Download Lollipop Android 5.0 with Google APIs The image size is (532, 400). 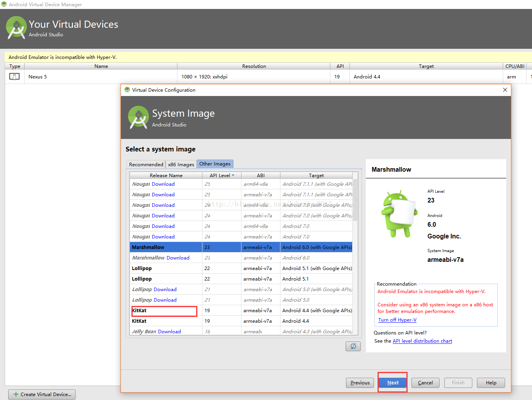[165, 289]
